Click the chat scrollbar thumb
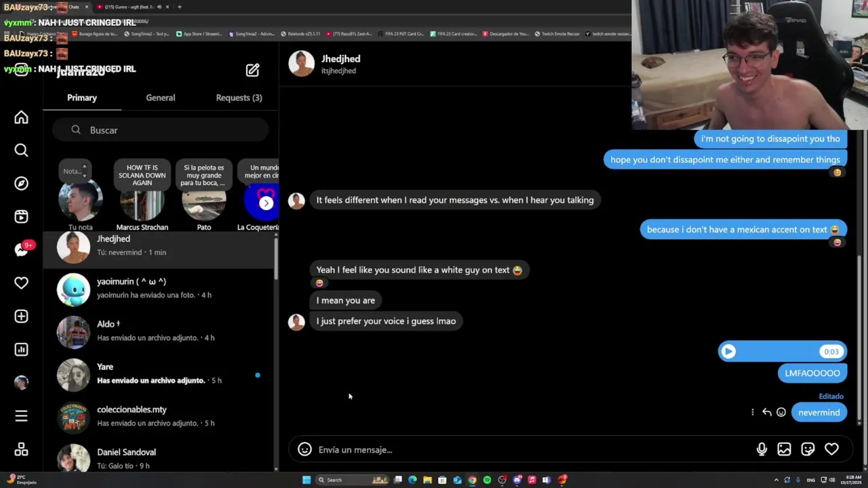This screenshot has height=488, width=868. click(x=860, y=339)
